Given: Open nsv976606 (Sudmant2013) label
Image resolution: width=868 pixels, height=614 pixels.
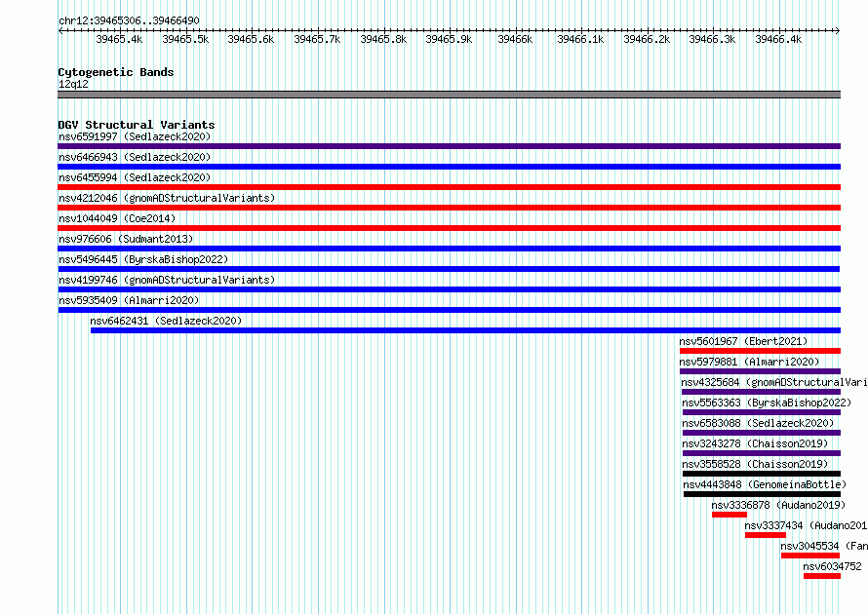Looking at the screenshot, I should pos(126,239).
